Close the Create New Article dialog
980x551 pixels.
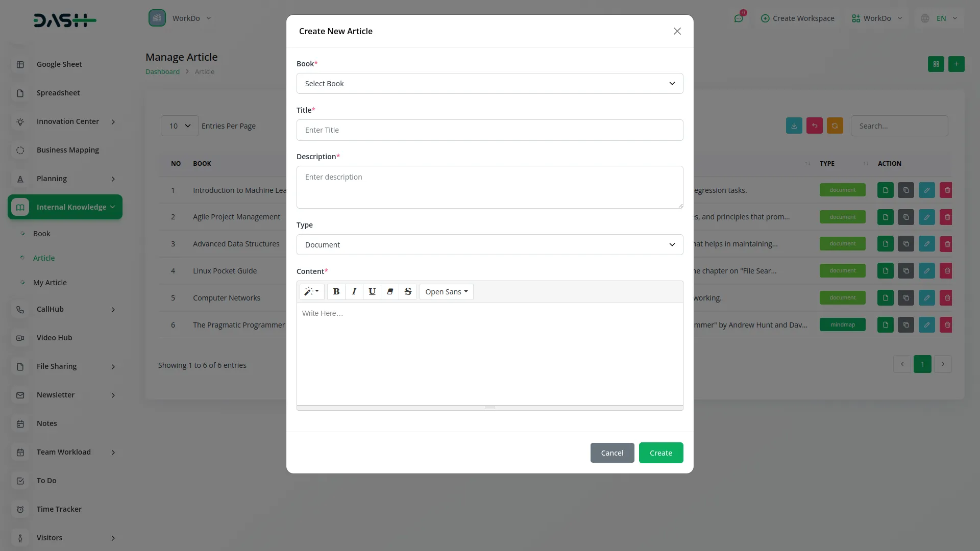pyautogui.click(x=677, y=31)
